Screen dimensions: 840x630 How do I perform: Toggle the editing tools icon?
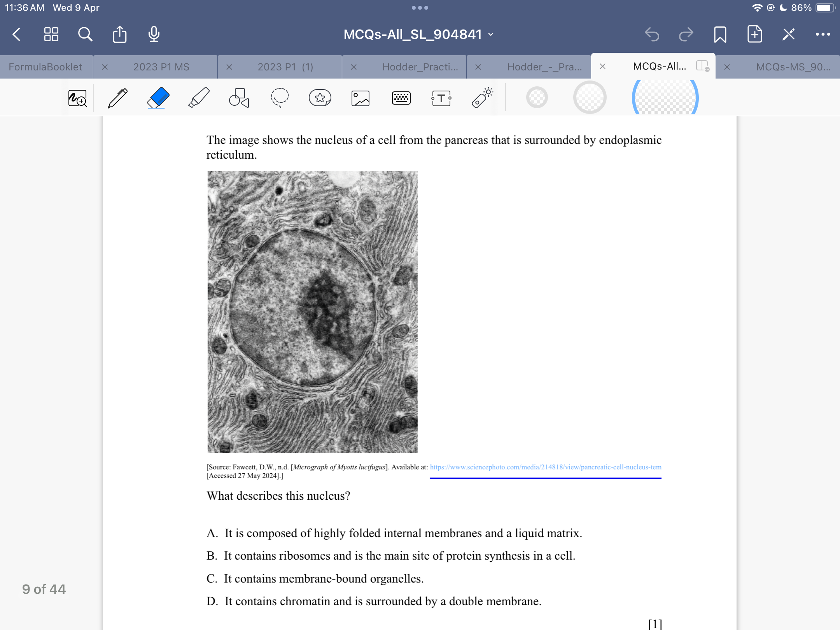pyautogui.click(x=789, y=34)
